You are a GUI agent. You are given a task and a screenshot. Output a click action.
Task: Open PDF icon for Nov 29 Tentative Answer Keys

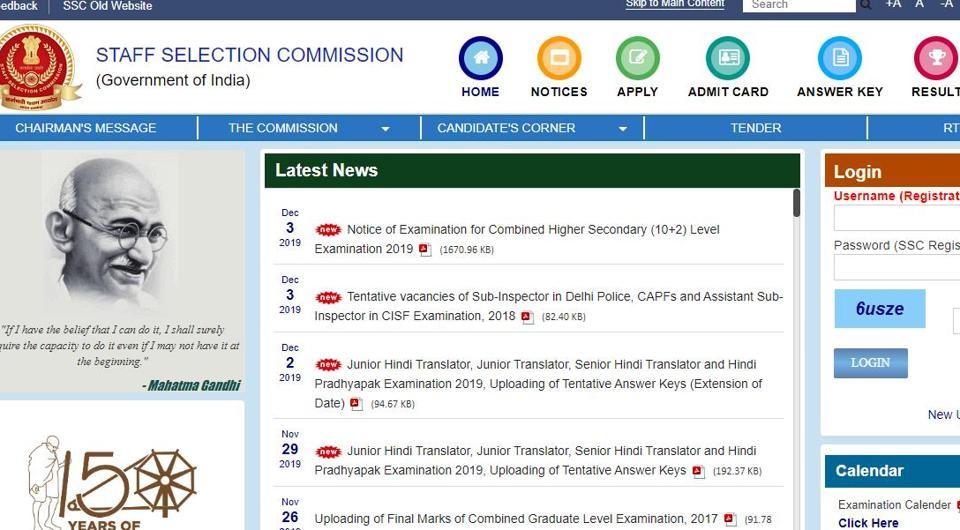(x=699, y=471)
